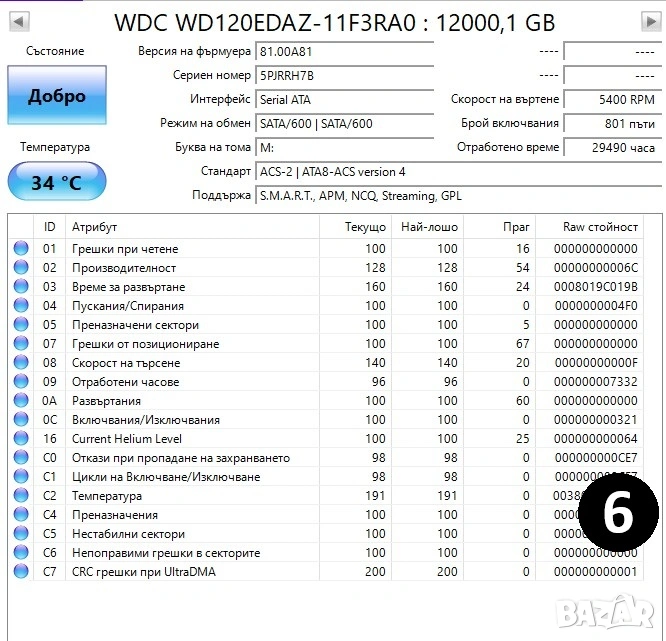Click status orb for CRC грешки при UltraDMA
The height and width of the screenshot is (641, 666).
pos(21,572)
